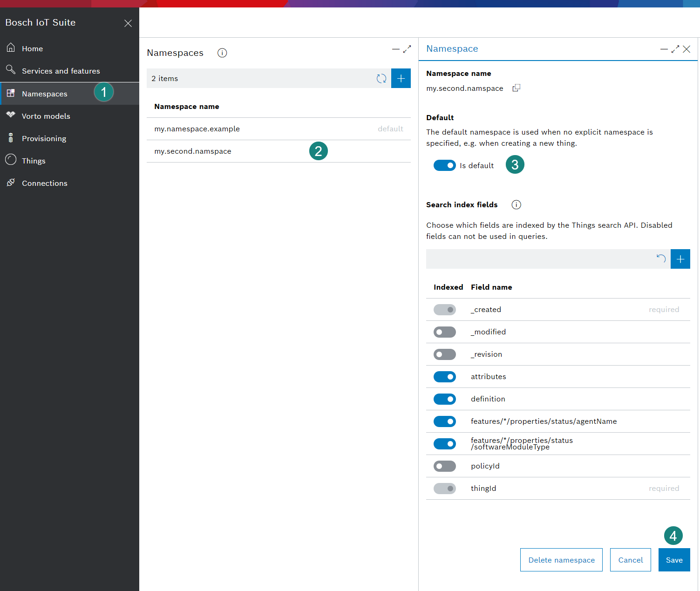Enable indexing for policyId

[445, 466]
